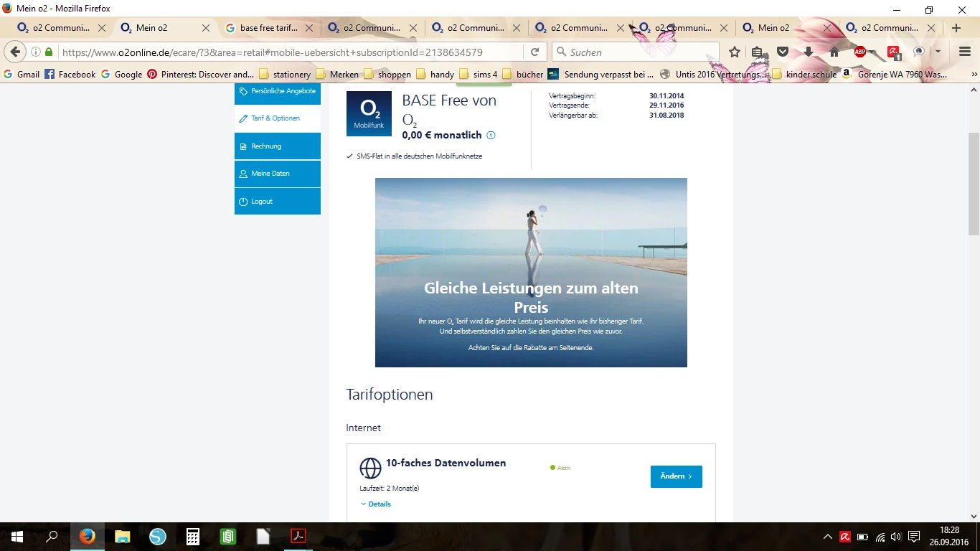Click the red Avira toolbar extension icon
Viewport: 980px width, 551px height.
tap(894, 52)
